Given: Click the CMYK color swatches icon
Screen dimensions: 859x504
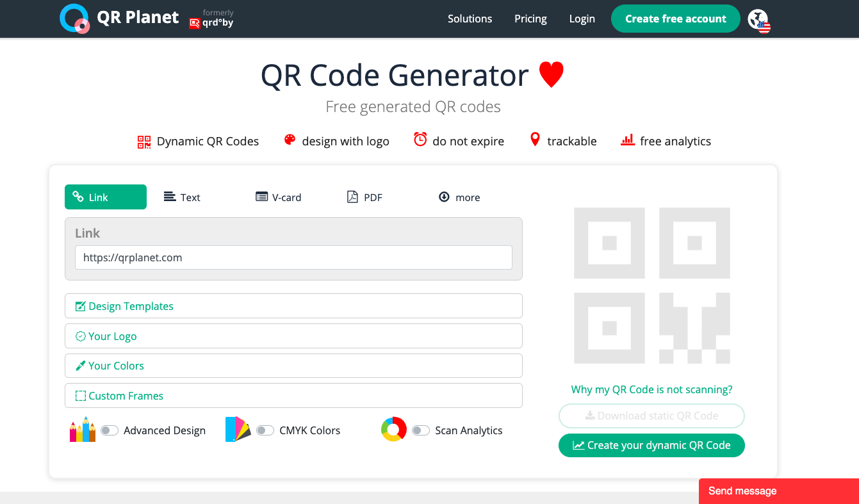Looking at the screenshot, I should click(238, 429).
